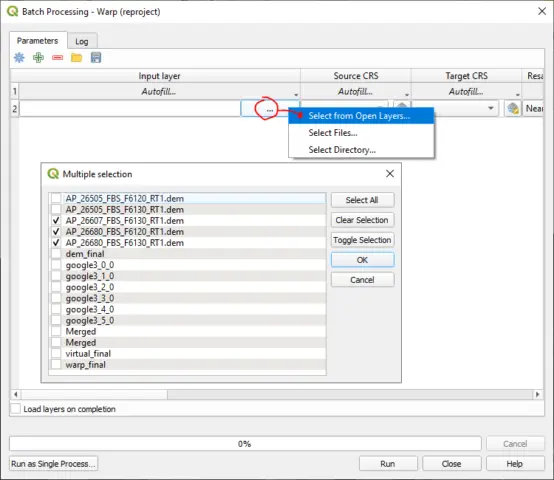Click Close button beside Help
The image size is (554, 480).
pos(452,463)
